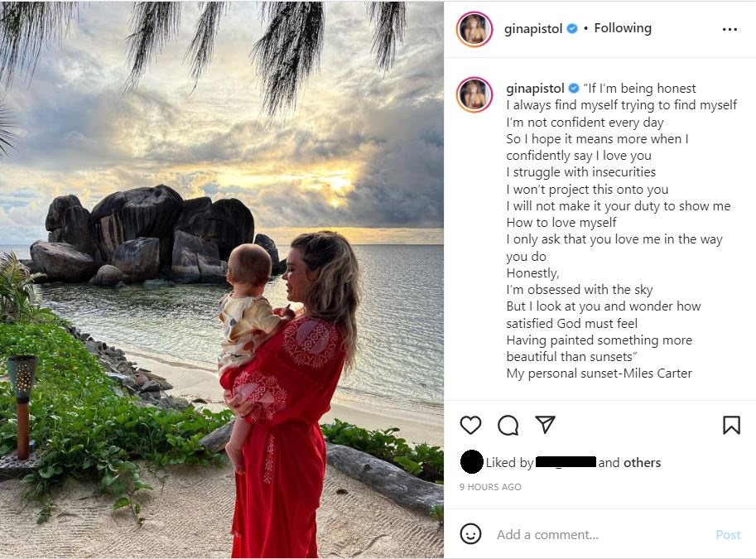
Task: Click the Post comment button
Action: 728,534
